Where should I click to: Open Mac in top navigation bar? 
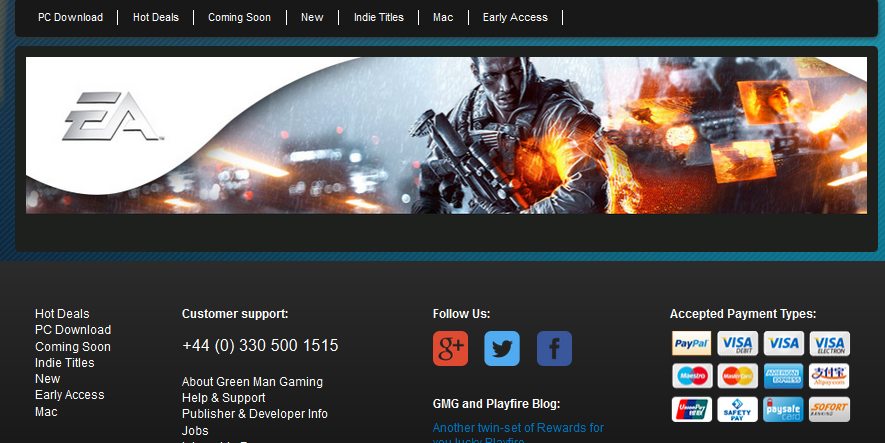443,17
